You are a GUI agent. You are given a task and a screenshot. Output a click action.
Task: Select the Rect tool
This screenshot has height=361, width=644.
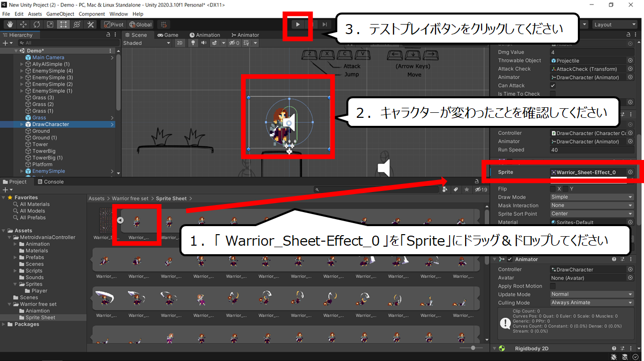pyautogui.click(x=64, y=24)
